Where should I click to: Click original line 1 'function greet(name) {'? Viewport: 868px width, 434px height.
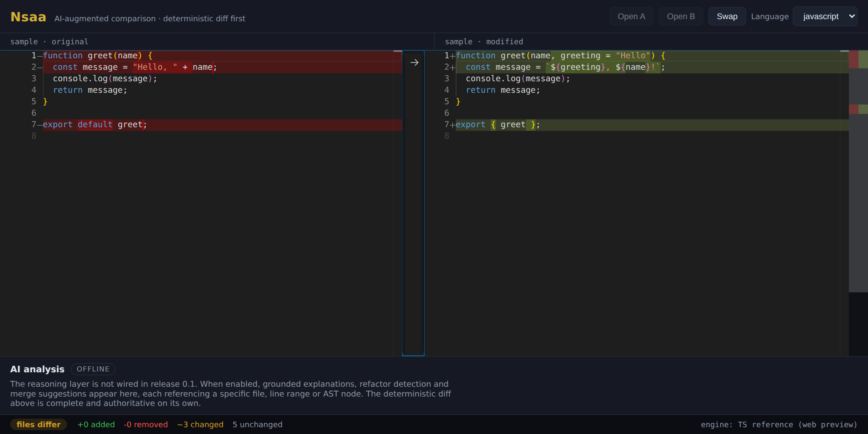(x=222, y=56)
